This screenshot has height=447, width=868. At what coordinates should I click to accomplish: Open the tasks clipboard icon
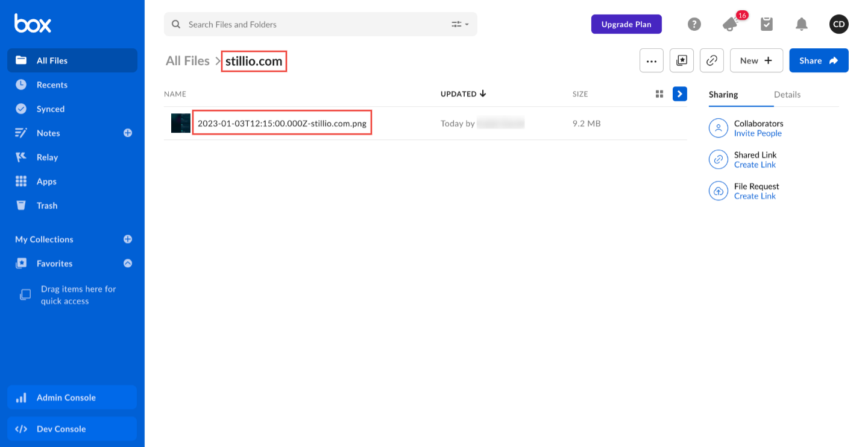[x=767, y=24]
